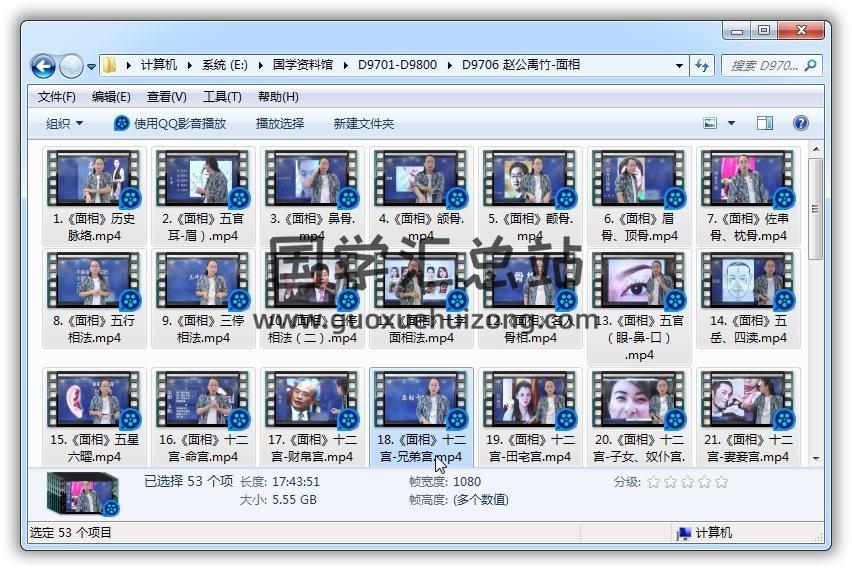852x571 pixels.
Task: Select video 11 十字面相法.mp4
Action: point(421,299)
